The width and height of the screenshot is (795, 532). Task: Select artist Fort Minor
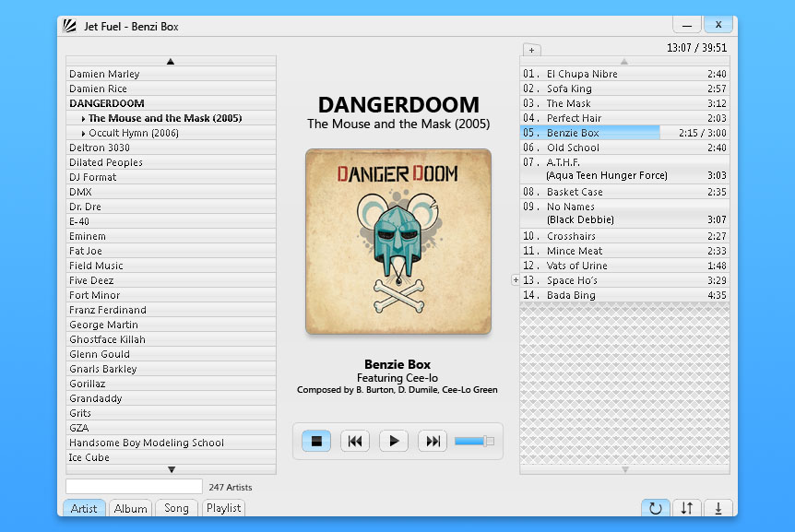(171, 295)
